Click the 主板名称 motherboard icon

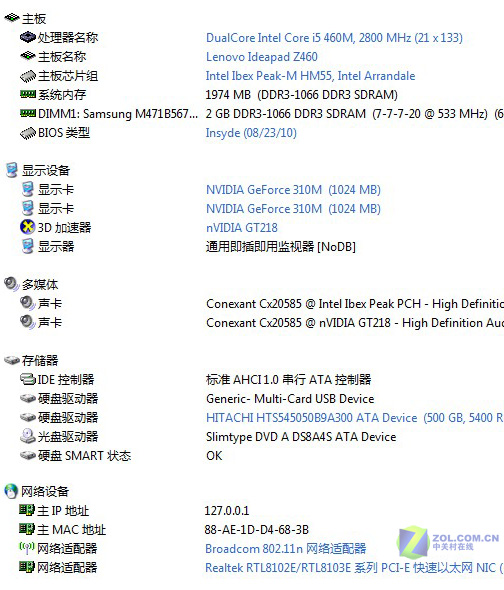coord(28,56)
